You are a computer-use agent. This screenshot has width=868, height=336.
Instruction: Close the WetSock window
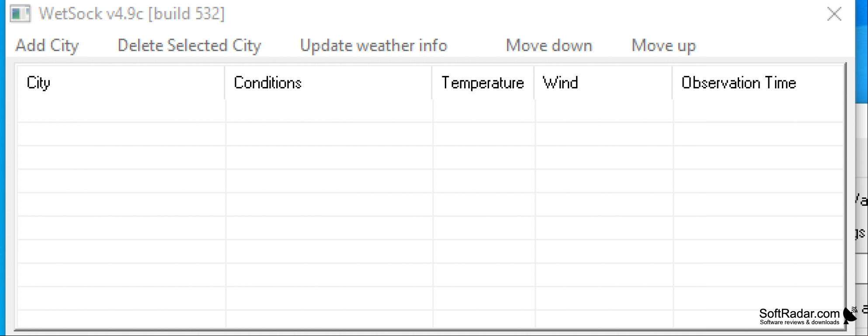pyautogui.click(x=834, y=14)
